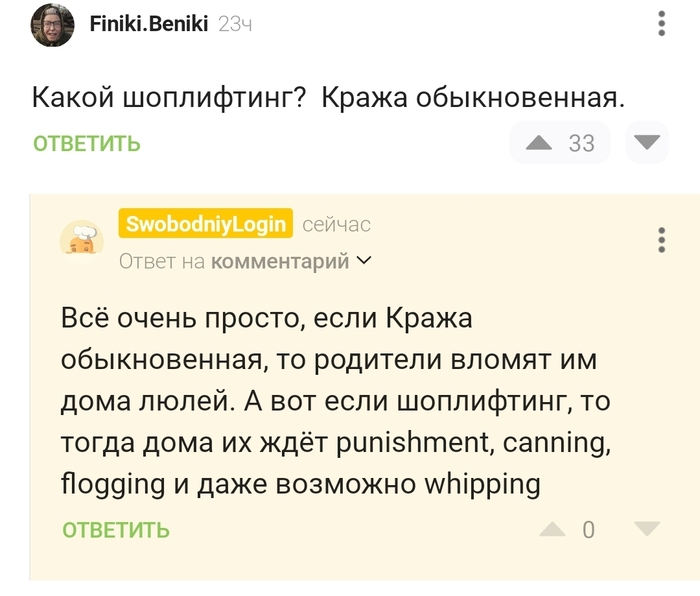Upvote Finiki.Beniki's comment

(539, 142)
